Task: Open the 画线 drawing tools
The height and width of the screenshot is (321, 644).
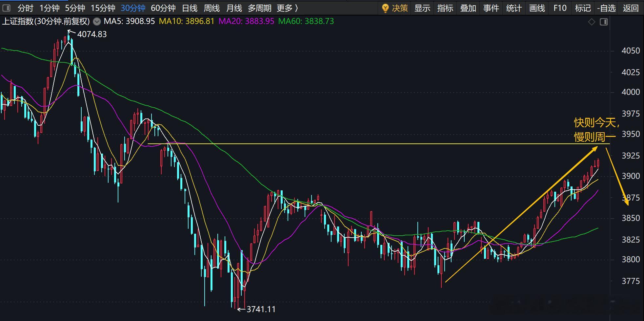Action: point(537,8)
